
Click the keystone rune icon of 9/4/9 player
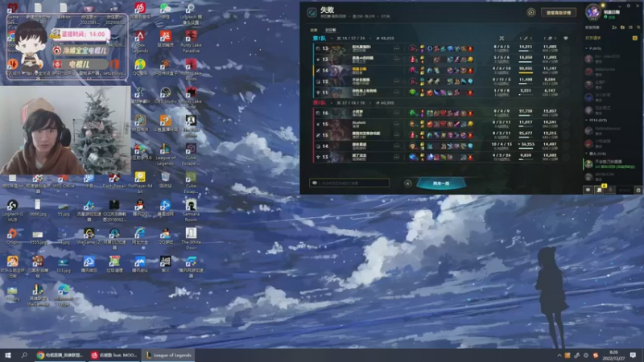[412, 113]
